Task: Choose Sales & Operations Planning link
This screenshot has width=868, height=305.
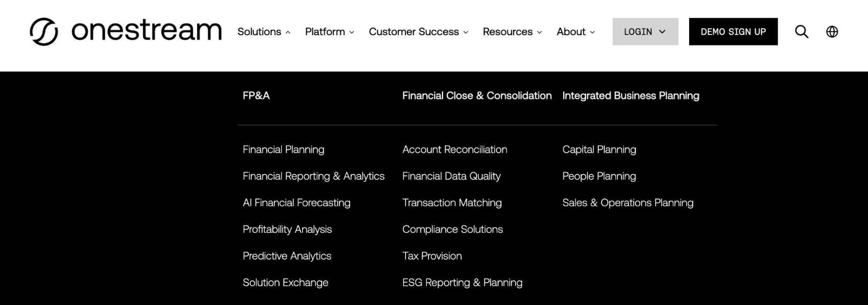Action: tap(628, 203)
